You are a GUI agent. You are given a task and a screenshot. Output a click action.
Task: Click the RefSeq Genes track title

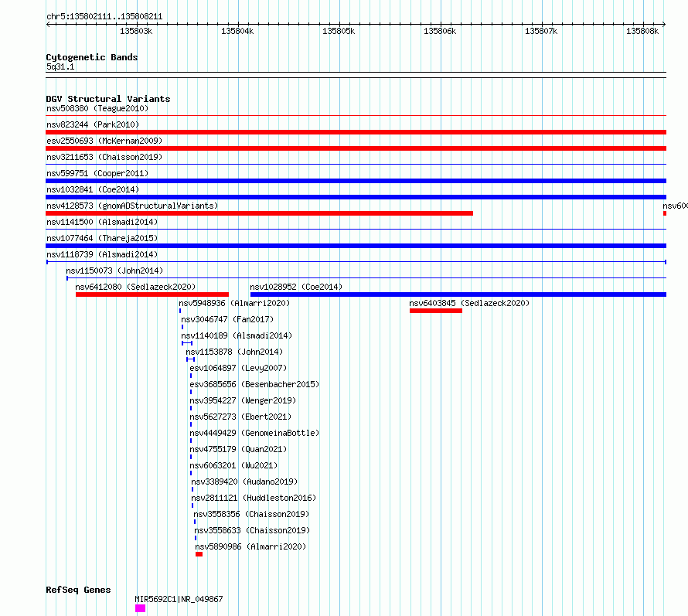79,590
